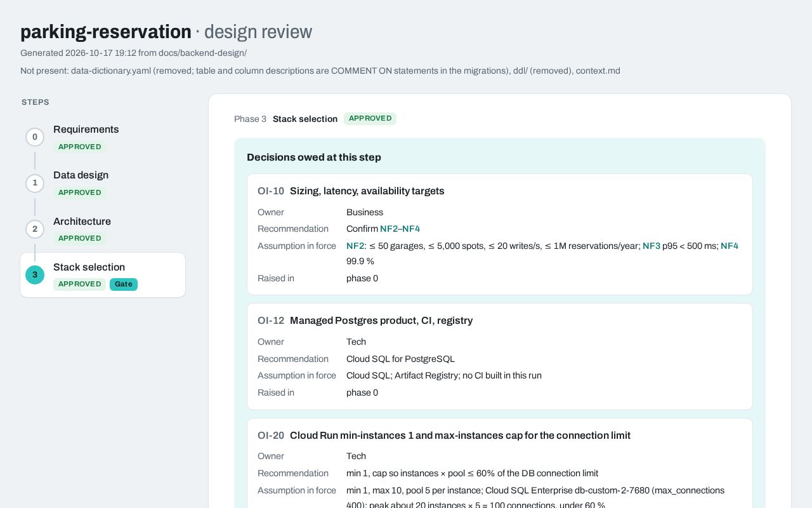The width and height of the screenshot is (812, 508).
Task: Click 'Decisions owed at this step' heading
Action: pos(314,157)
